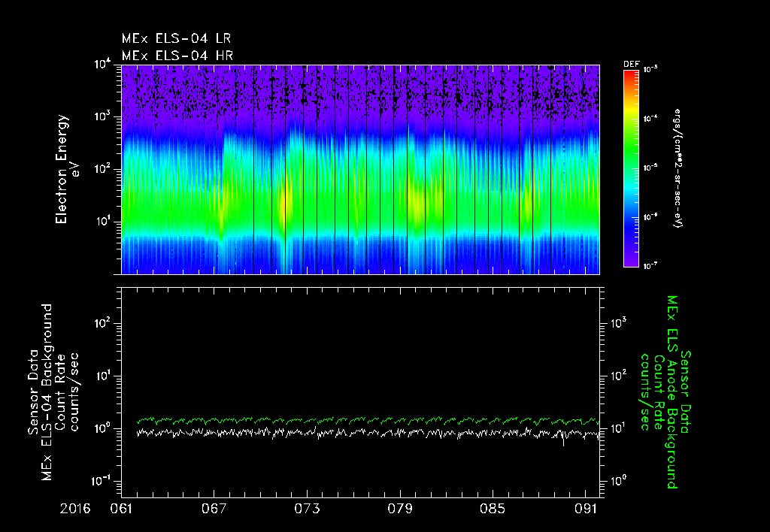The width and height of the screenshot is (770, 532).
Task: Click the 10^3 tick on the right green-labelled axis
Action: (x=618, y=324)
